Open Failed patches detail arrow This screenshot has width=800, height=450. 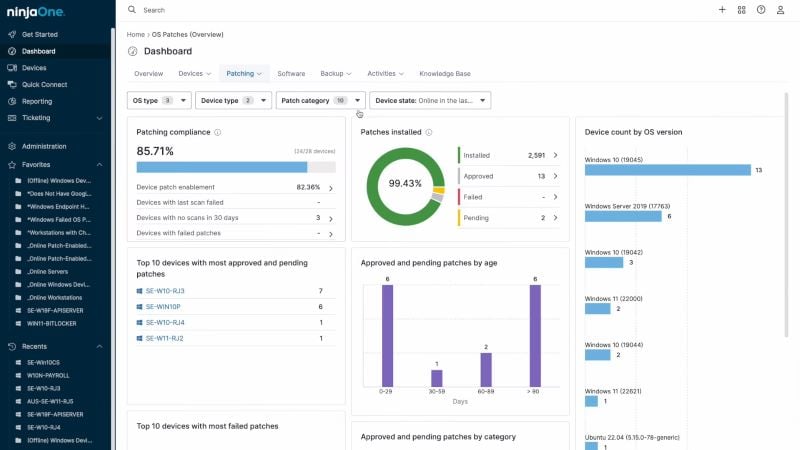coord(556,197)
